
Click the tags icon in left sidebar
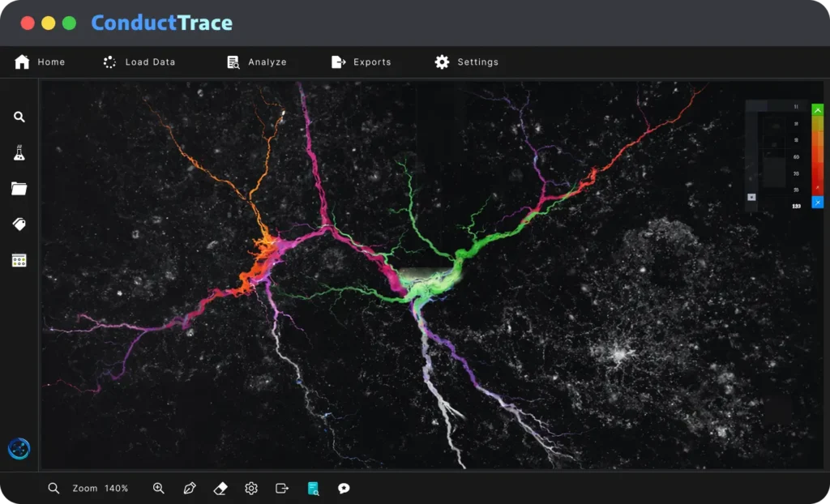(19, 224)
